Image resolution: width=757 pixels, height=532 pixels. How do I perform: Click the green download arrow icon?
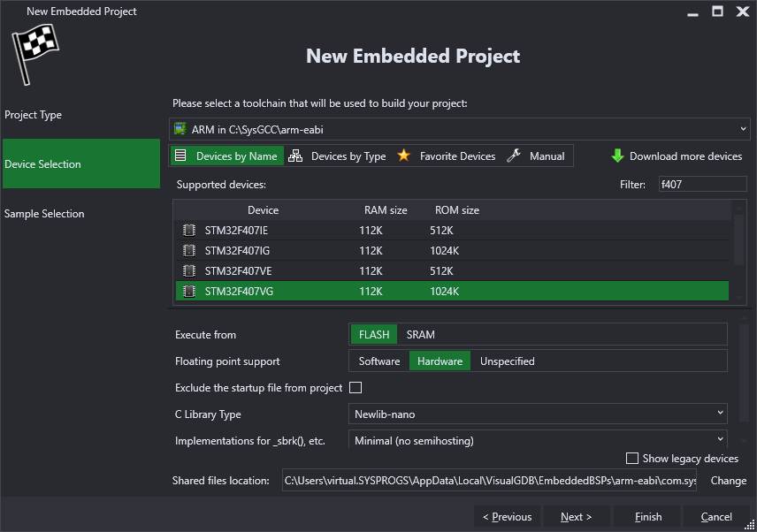[617, 156]
